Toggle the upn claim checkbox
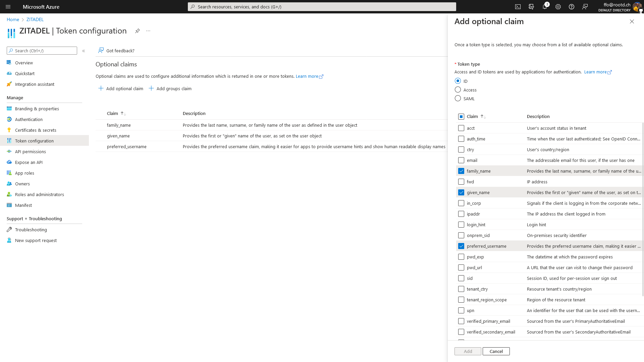 pos(461,310)
